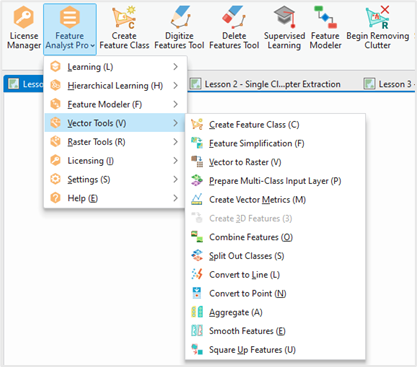417x367 pixels.
Task: Select Combine Features (O) menu text
Action: pyautogui.click(x=251, y=237)
